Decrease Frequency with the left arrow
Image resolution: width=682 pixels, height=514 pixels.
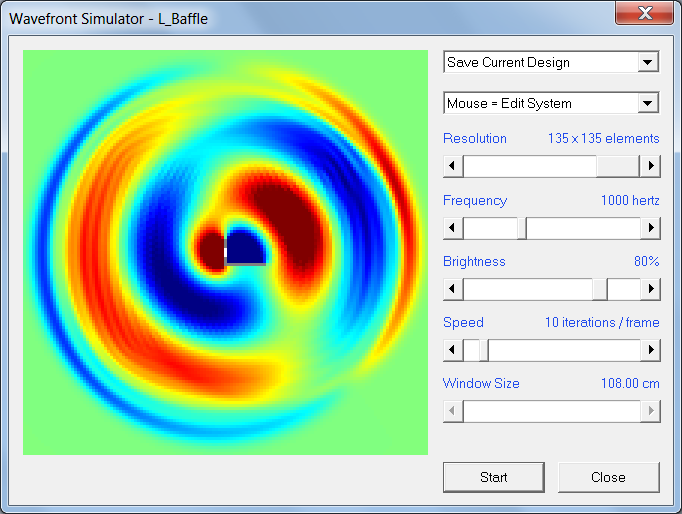(453, 228)
